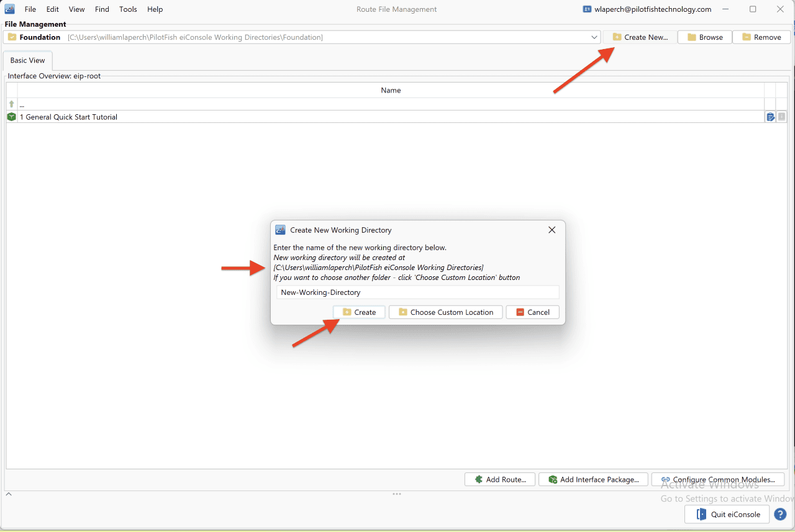Open the Edit menu
795x532 pixels.
[x=53, y=9]
